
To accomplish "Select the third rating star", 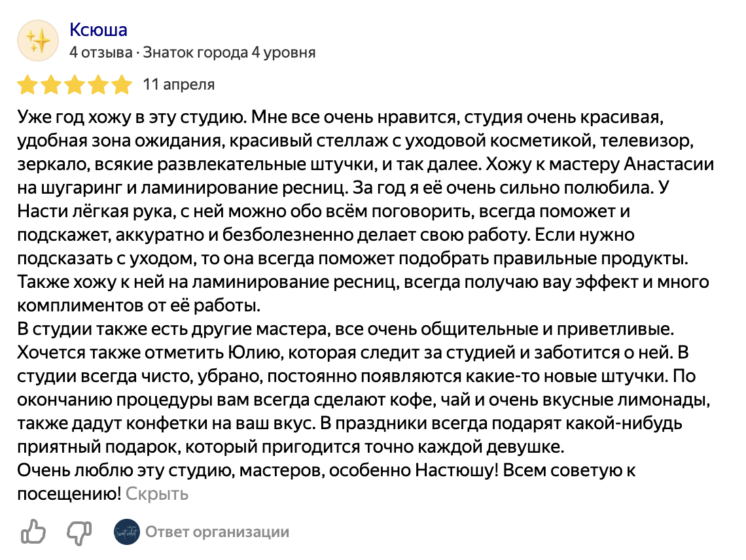I will coord(74,84).
